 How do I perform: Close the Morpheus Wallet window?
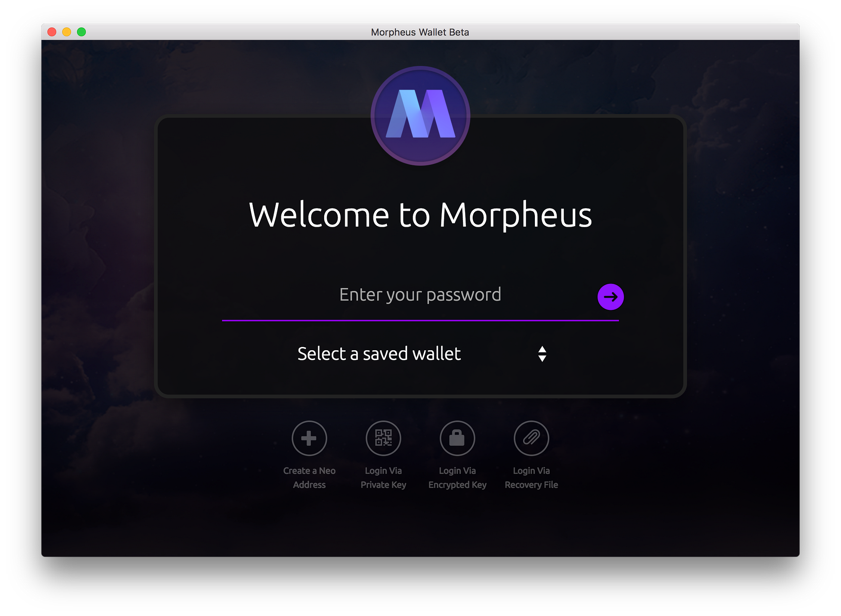click(x=52, y=32)
